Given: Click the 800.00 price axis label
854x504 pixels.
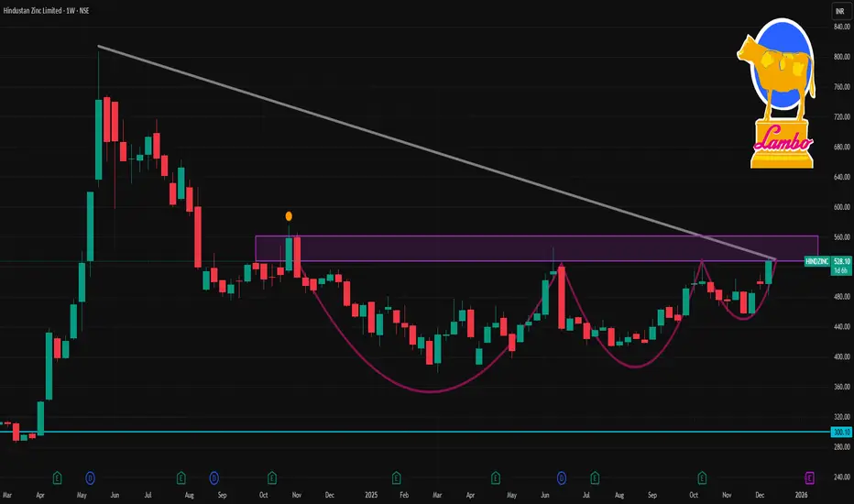Looking at the screenshot, I should (x=841, y=57).
